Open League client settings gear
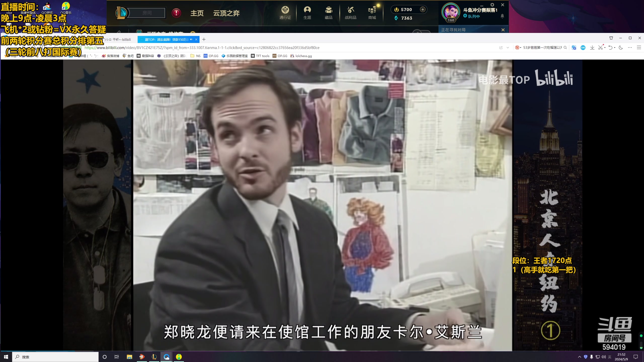 tap(492, 5)
